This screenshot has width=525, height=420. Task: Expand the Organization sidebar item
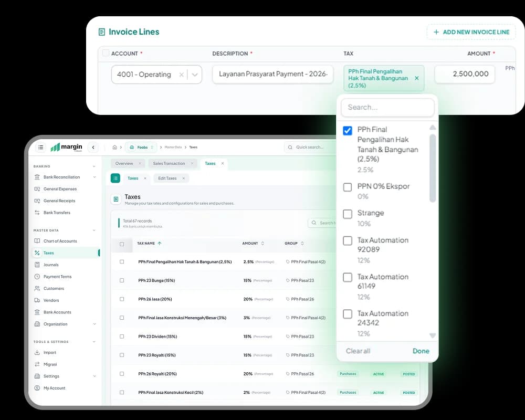[x=94, y=324]
